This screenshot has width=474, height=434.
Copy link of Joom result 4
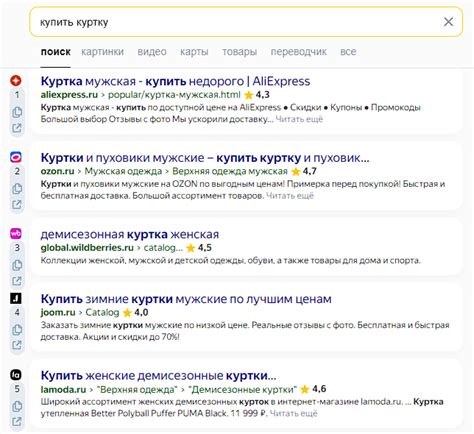click(x=17, y=330)
